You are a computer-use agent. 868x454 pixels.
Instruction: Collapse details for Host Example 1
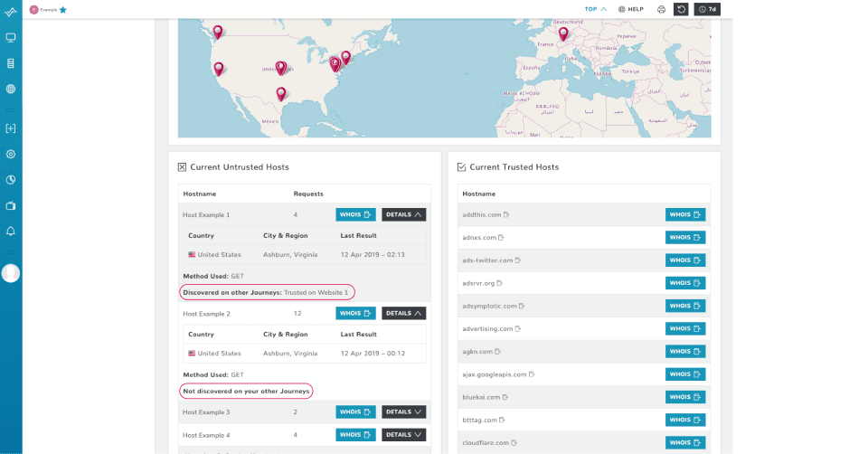[403, 215]
